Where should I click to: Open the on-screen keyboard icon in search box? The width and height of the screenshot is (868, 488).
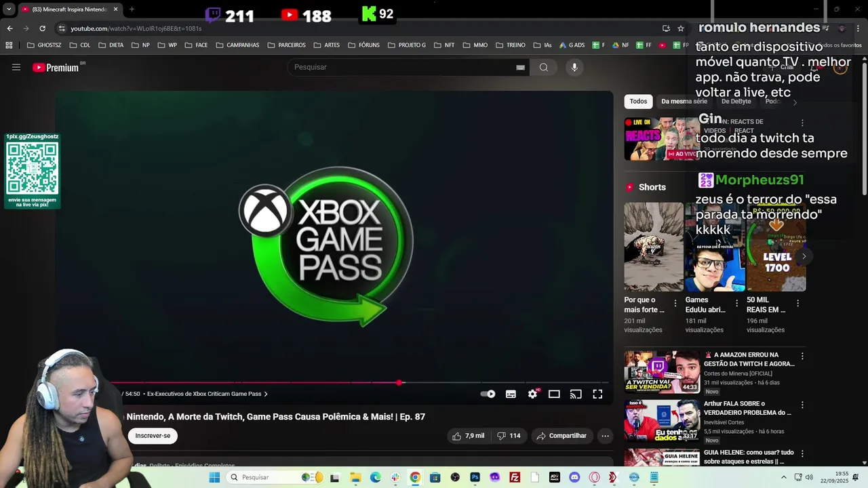[x=520, y=67]
